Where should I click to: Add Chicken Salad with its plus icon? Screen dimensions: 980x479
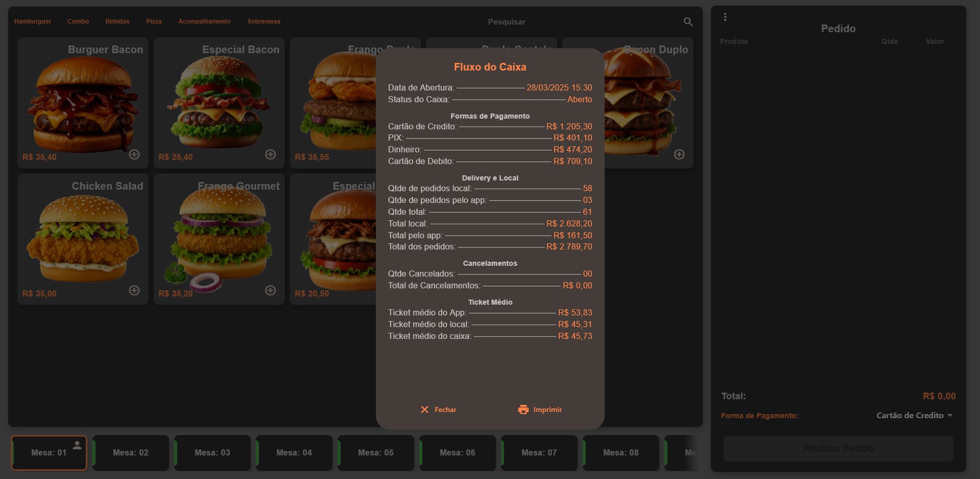134,290
